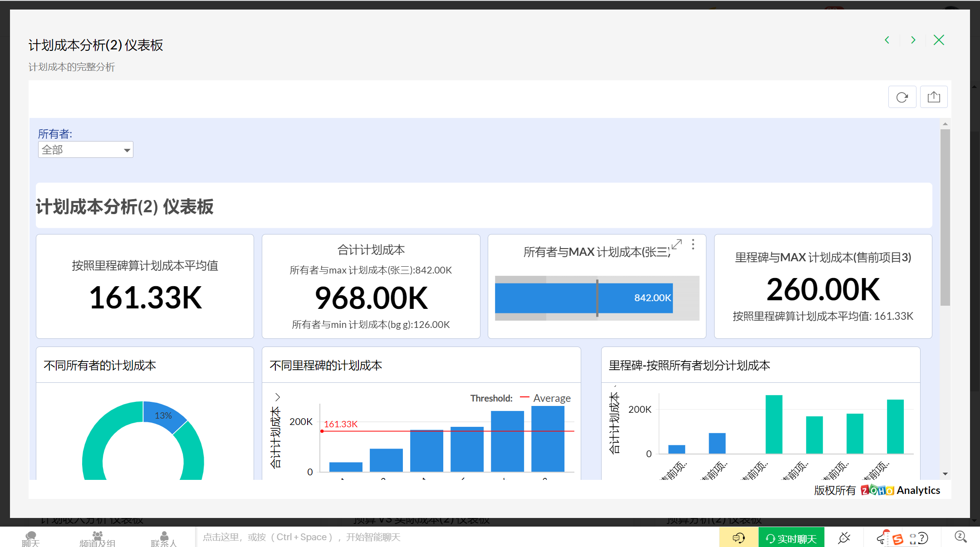
Task: Click the plug integrations icon in bottom bar
Action: (844, 537)
